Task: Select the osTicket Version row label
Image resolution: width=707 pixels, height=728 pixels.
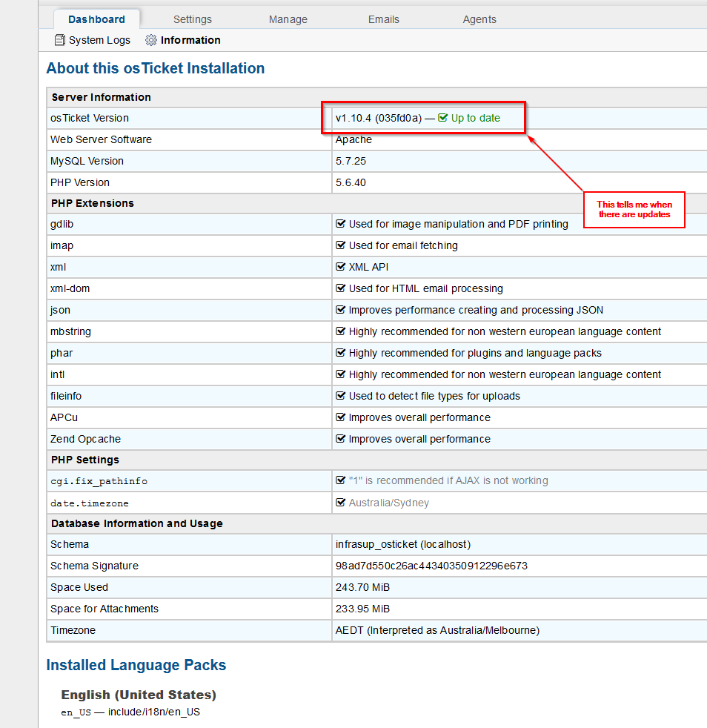Action: click(90, 118)
